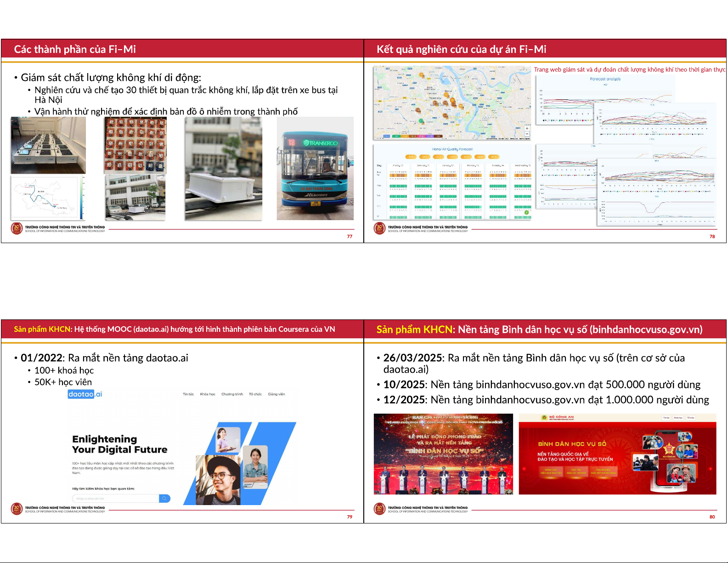This screenshot has height=563, width=728.
Task: Select the Chương trình navigation item
Action: (x=232, y=394)
